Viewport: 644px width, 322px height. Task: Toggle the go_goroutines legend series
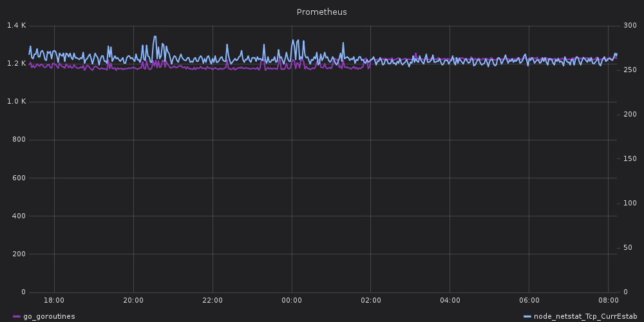pos(49,317)
